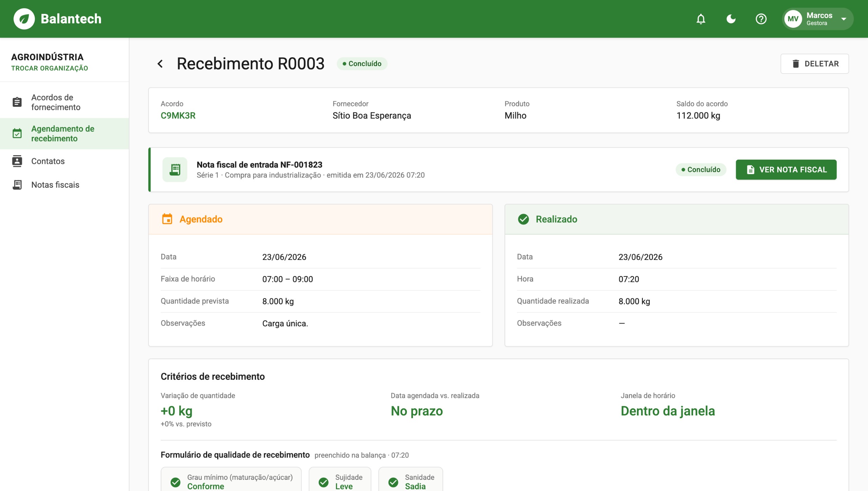Open Contatos menu item
The image size is (868, 491).
(x=64, y=161)
